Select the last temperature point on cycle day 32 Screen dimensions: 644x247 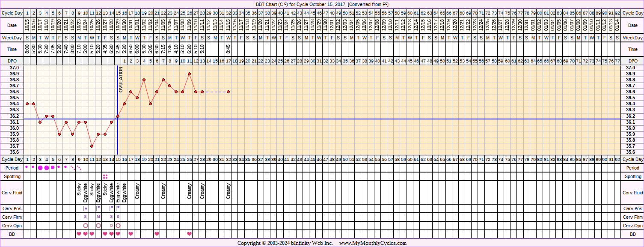pos(228,92)
